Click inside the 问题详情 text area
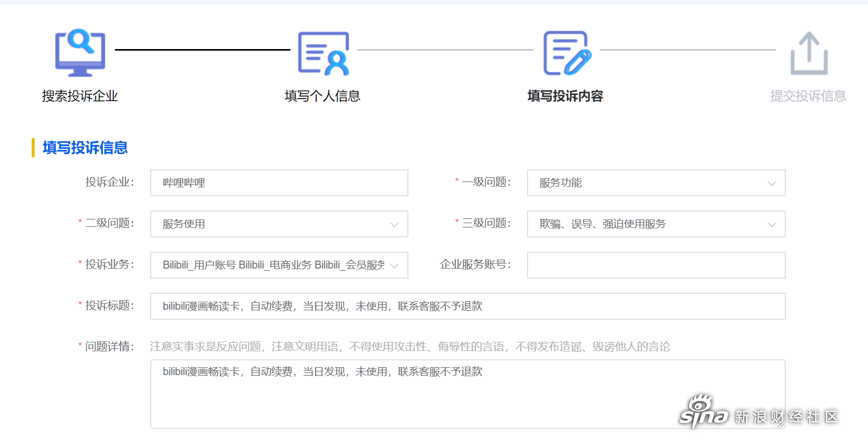 click(x=468, y=394)
